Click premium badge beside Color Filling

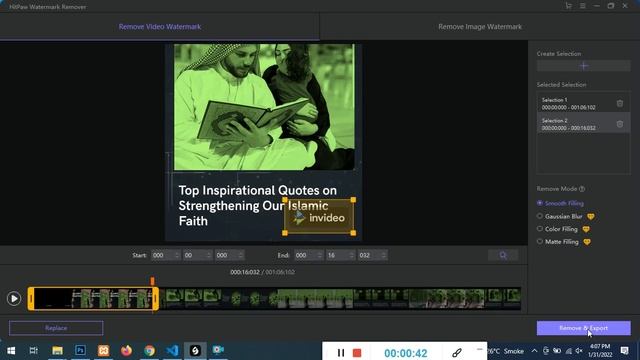pyautogui.click(x=586, y=229)
